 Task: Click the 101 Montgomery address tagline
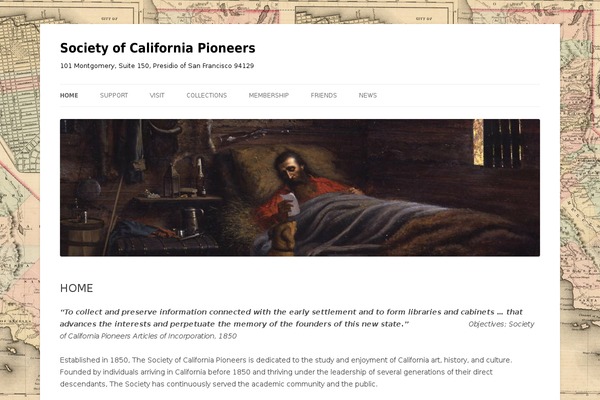(x=157, y=66)
